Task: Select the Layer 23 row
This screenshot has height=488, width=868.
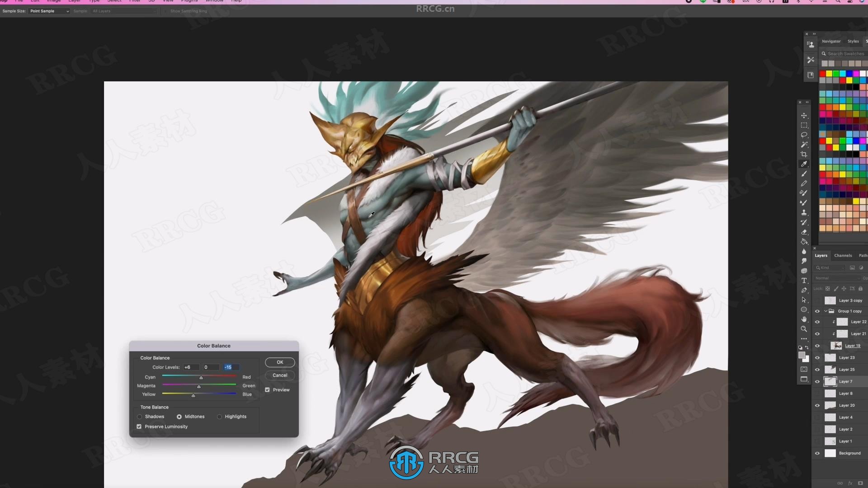Action: click(x=841, y=357)
